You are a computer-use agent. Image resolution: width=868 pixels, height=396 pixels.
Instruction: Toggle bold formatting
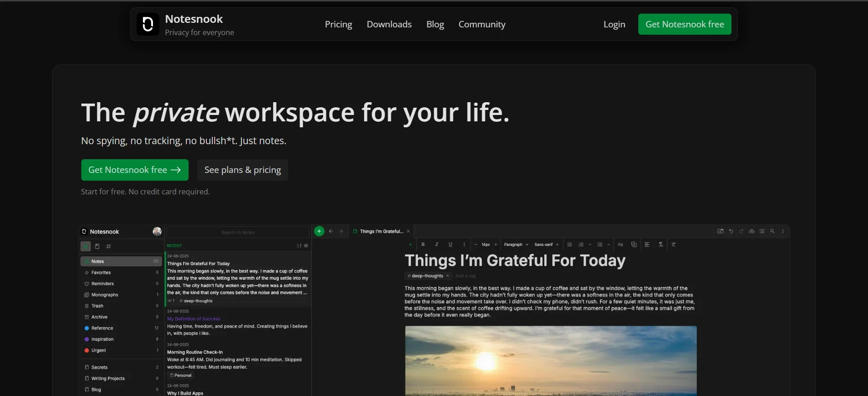tap(423, 245)
